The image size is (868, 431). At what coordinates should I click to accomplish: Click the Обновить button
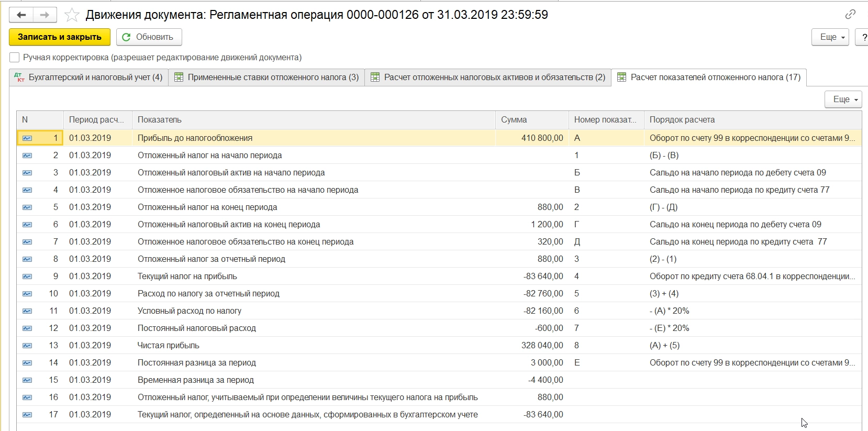pos(149,37)
